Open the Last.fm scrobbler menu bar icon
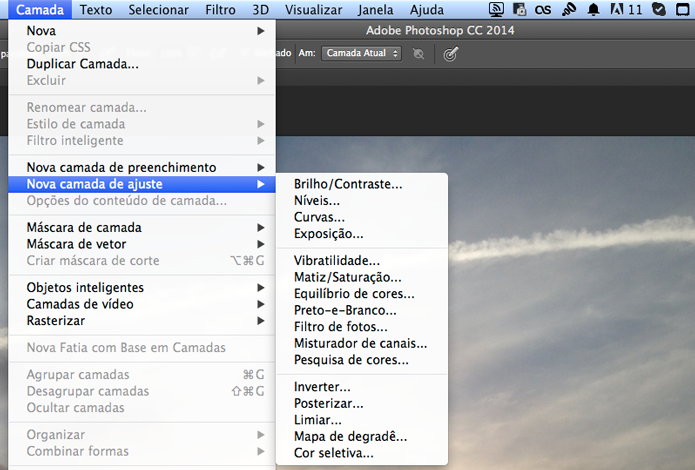Screen dimensions: 695x470 pyautogui.click(x=543, y=10)
